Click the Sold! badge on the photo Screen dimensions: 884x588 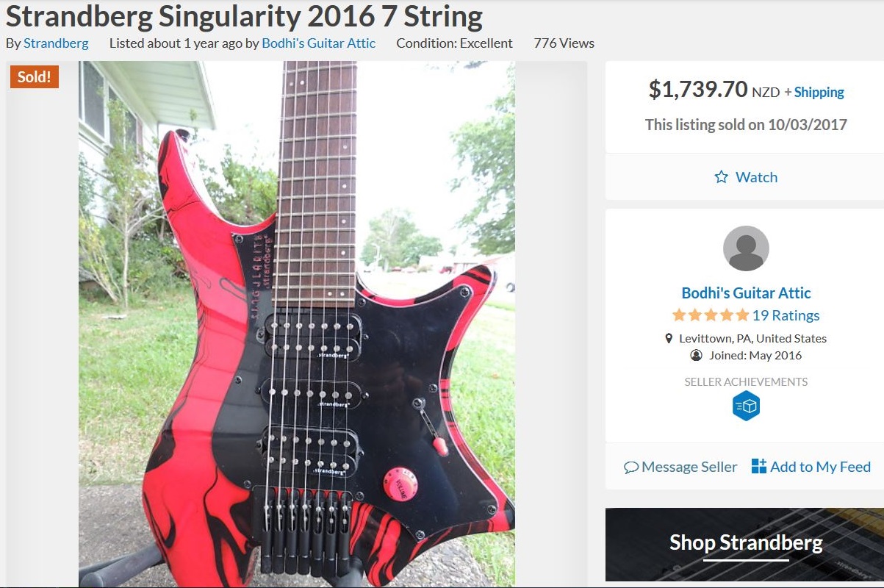click(35, 76)
